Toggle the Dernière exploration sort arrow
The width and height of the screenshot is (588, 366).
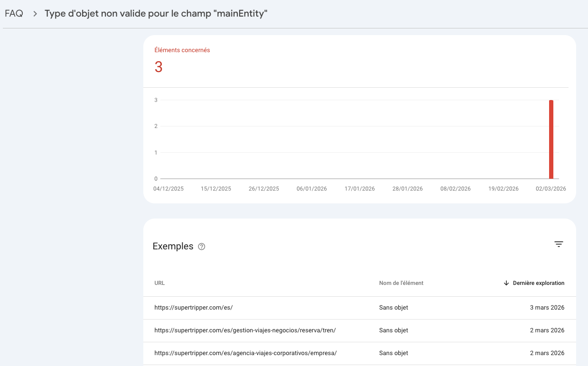506,283
